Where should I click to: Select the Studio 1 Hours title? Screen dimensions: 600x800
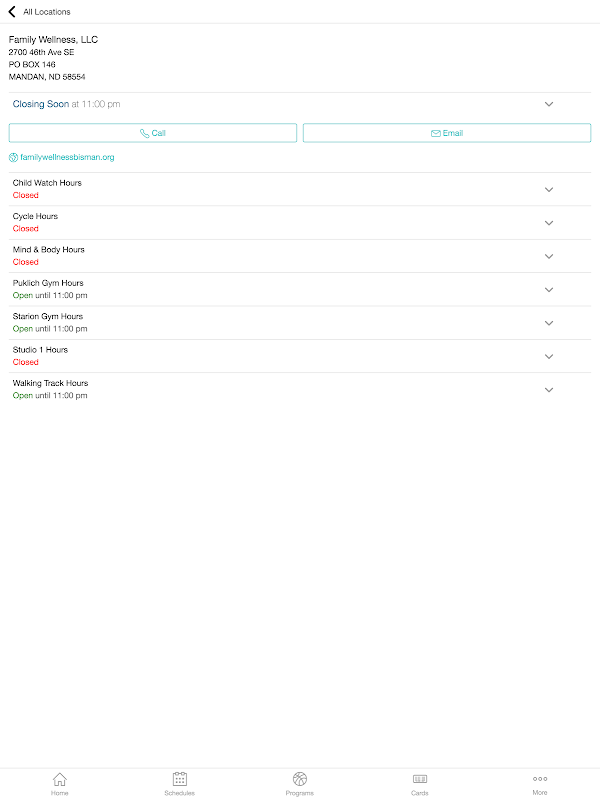point(40,349)
